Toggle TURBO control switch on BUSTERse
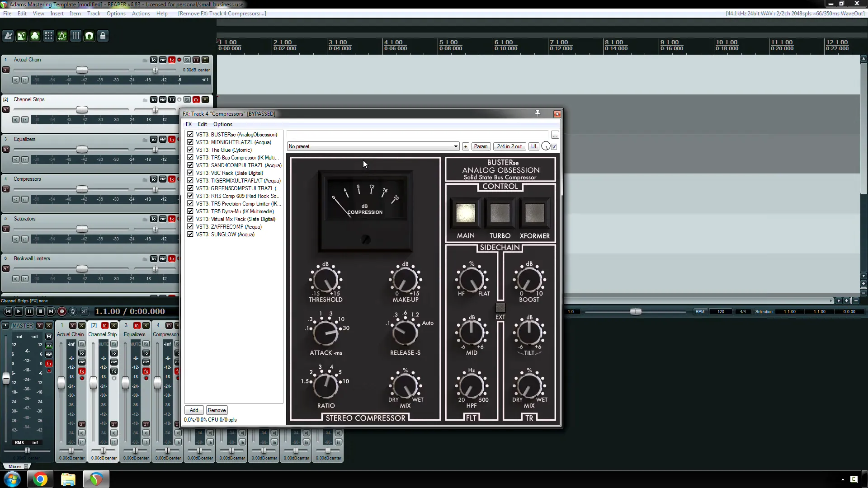Screen dimensions: 868x488 click(x=500, y=213)
